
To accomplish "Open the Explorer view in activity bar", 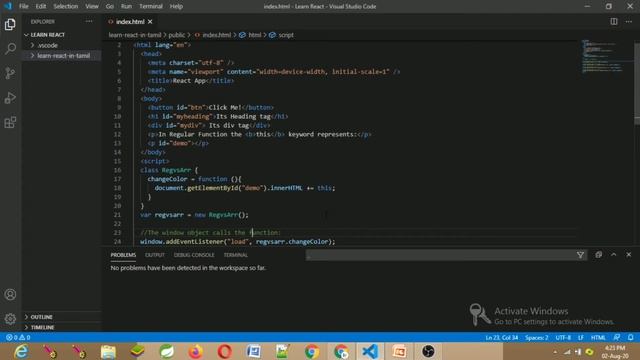I will (10, 24).
